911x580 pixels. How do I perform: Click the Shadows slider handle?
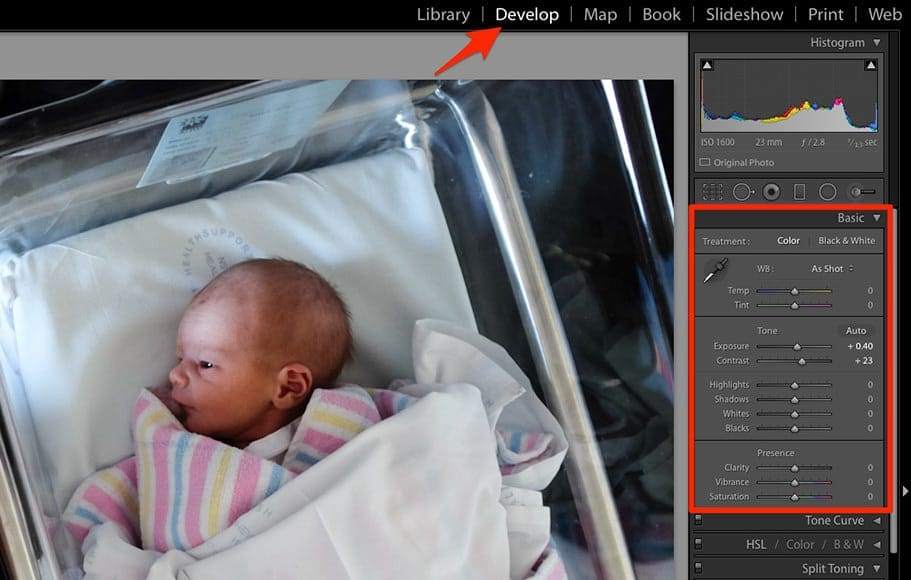click(795, 399)
